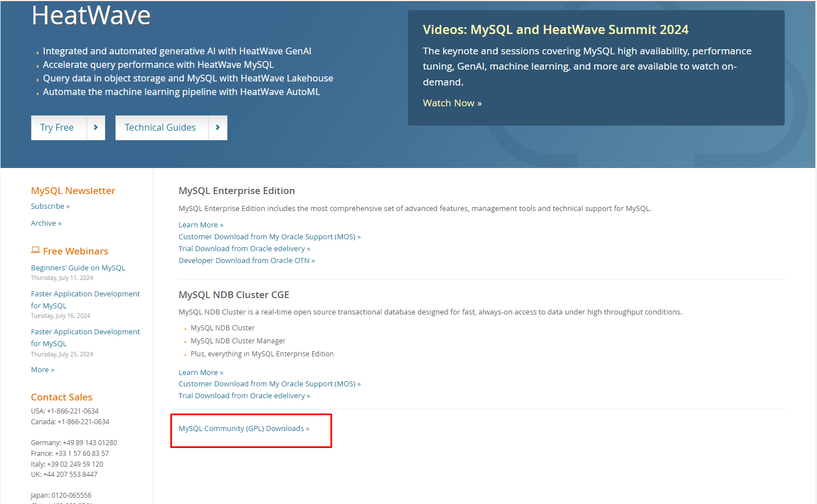Open Developer Download from Oracle OTN
Image resolution: width=817 pixels, height=504 pixels.
(247, 261)
